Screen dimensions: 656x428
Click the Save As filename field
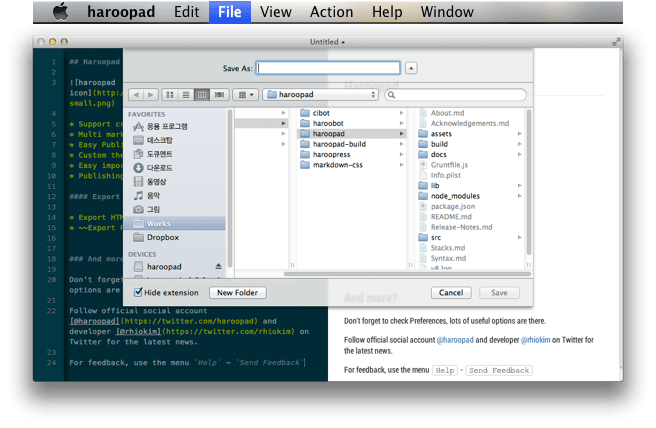click(x=328, y=68)
